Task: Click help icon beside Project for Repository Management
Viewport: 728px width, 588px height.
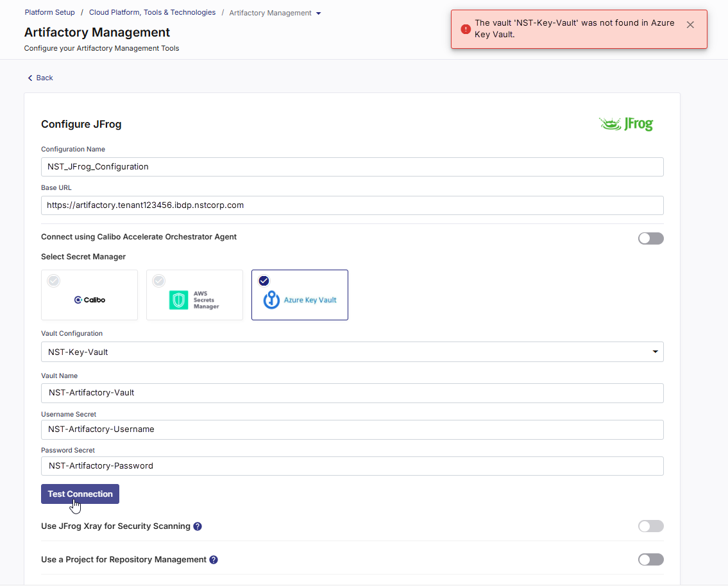Action: 214,560
